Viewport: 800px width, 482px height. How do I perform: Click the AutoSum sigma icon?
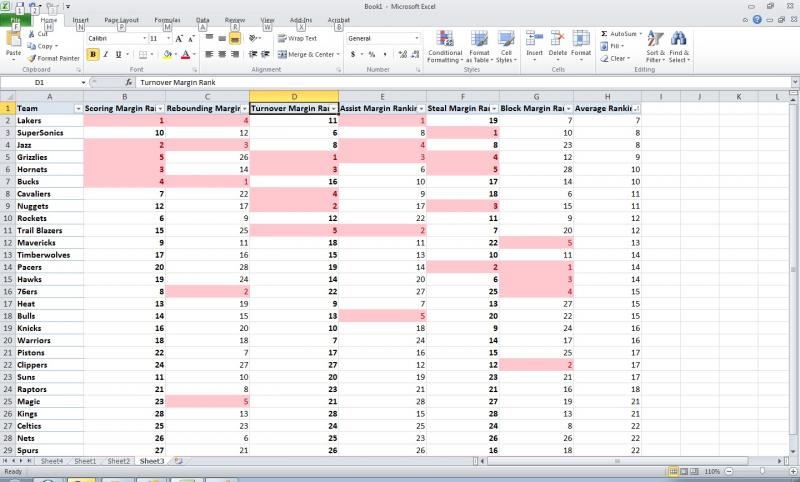point(604,33)
